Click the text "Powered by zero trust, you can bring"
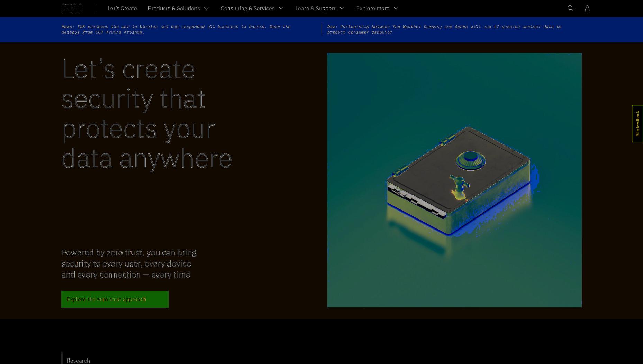643x364 pixels. point(129,253)
